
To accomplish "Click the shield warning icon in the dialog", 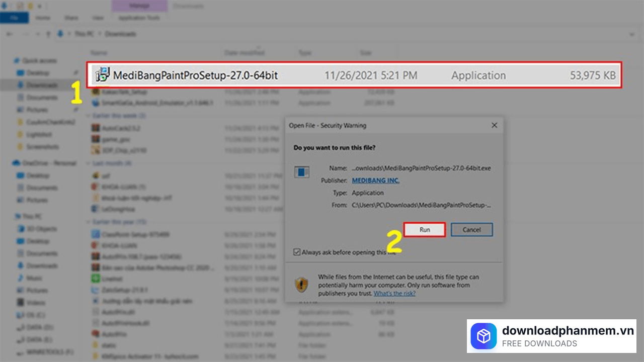I will (301, 285).
